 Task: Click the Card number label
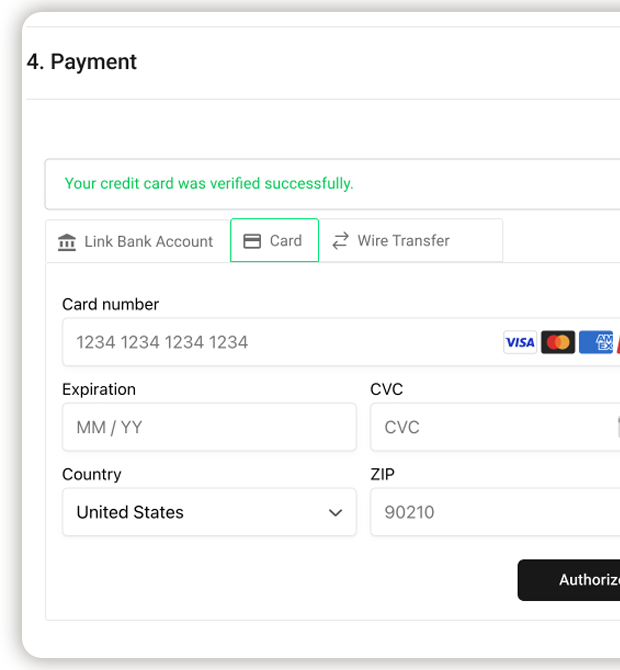(110, 304)
